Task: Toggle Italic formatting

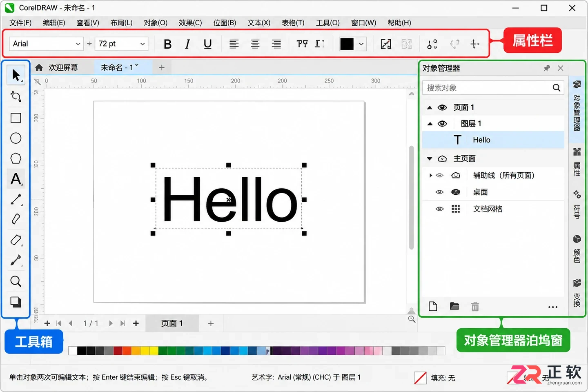Action: click(187, 44)
